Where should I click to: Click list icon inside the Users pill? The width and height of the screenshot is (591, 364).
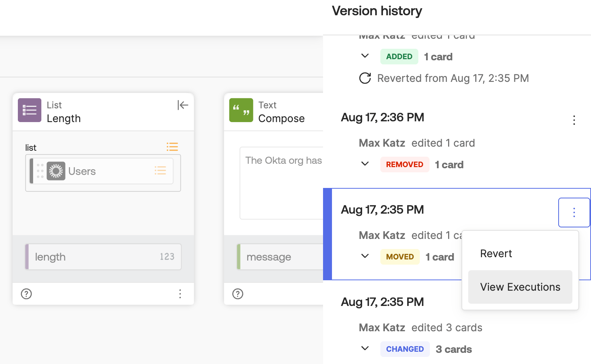tap(160, 171)
